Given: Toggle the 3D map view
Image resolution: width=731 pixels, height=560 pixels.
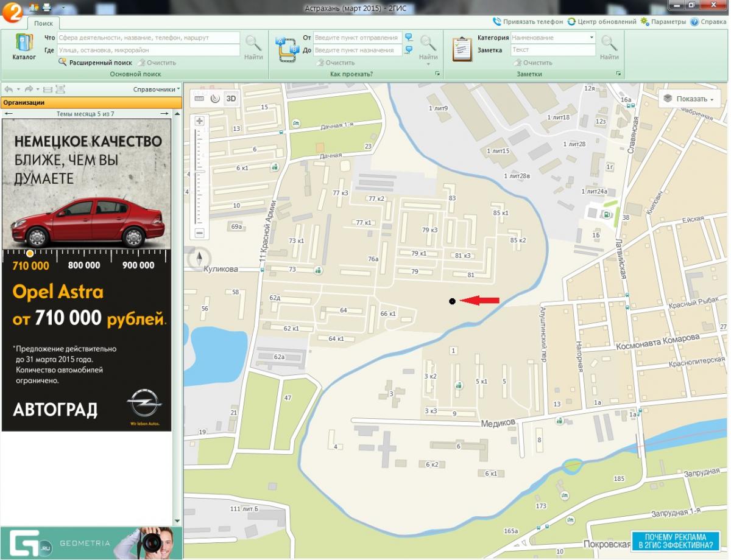Looking at the screenshot, I should (231, 98).
